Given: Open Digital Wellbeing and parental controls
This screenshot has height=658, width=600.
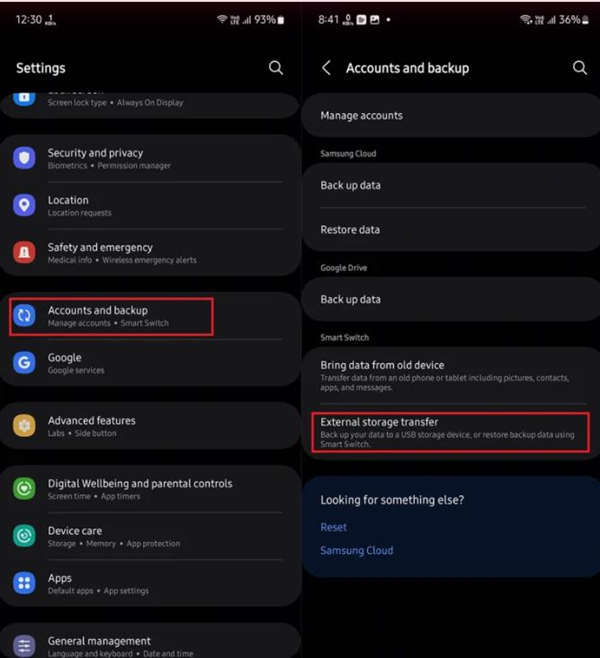Looking at the screenshot, I should (149, 489).
